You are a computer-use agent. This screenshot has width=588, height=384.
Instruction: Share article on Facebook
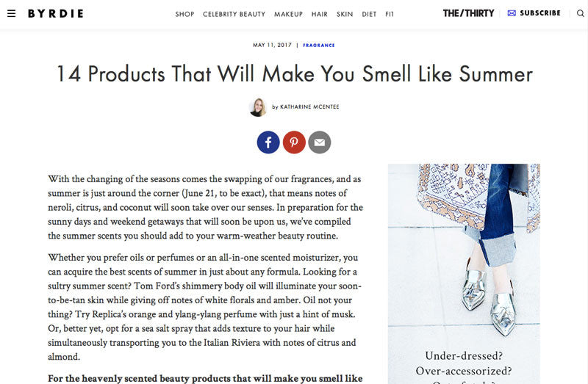click(x=268, y=142)
